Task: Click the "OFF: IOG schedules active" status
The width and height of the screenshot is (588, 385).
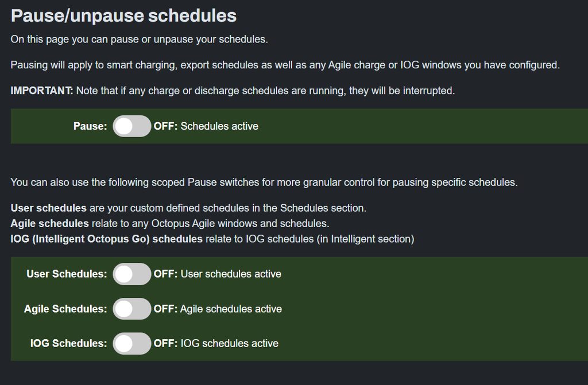Action: point(216,344)
